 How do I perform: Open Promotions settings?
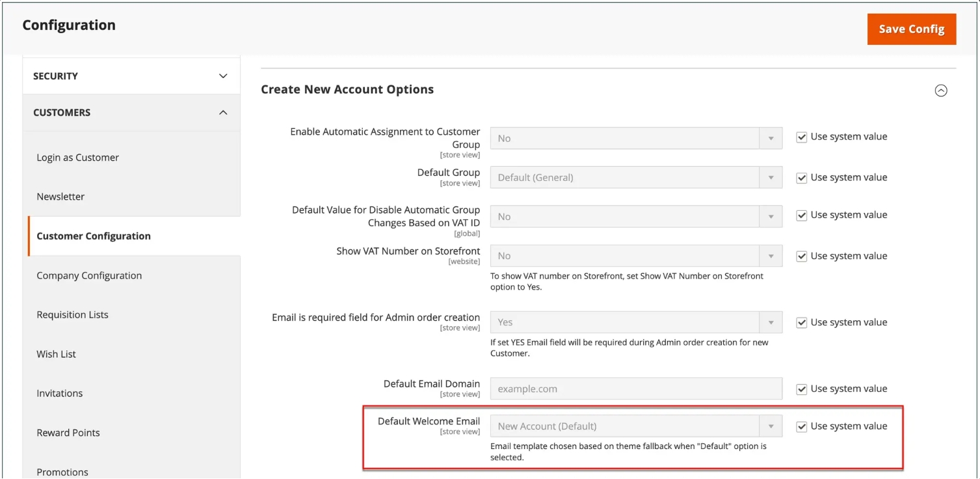[x=62, y=472]
